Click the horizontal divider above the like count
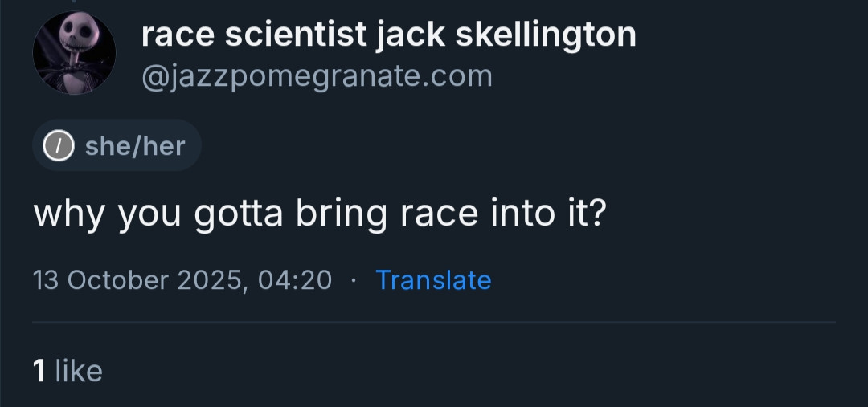The height and width of the screenshot is (407, 868). tap(434, 323)
